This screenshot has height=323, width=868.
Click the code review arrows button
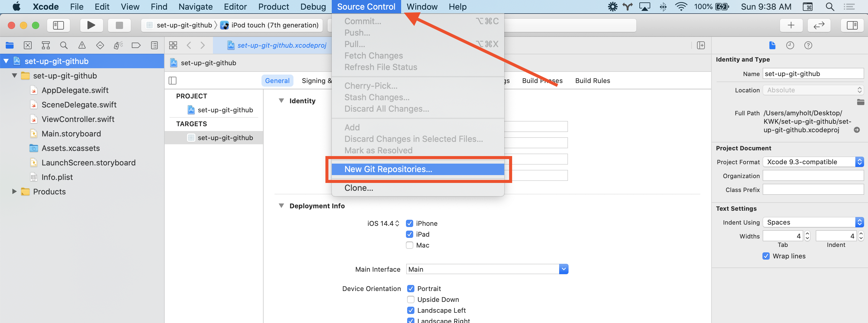[x=819, y=25]
